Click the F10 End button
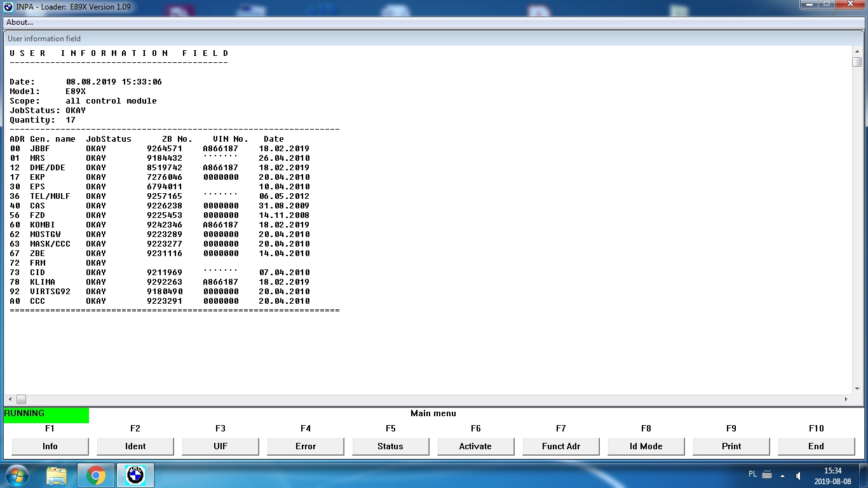The height and width of the screenshot is (488, 868). pos(817,447)
